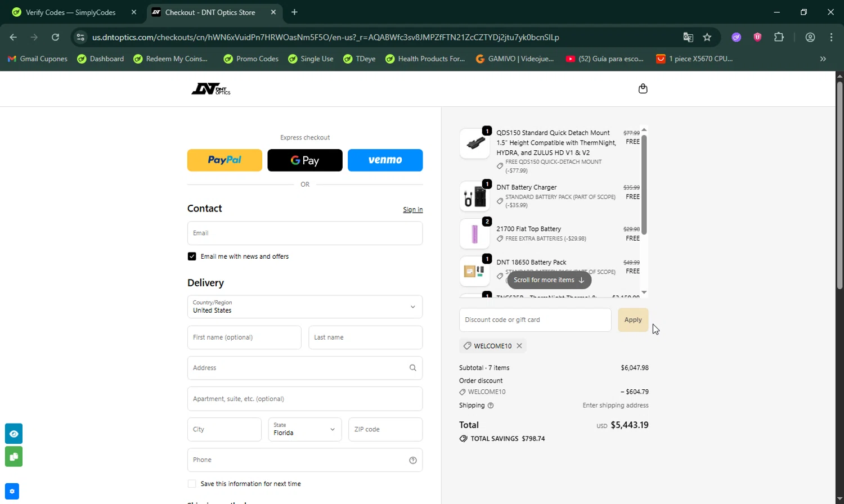Image resolution: width=844 pixels, height=504 pixels.
Task: Open the Single Use bookmark
Action: click(311, 58)
